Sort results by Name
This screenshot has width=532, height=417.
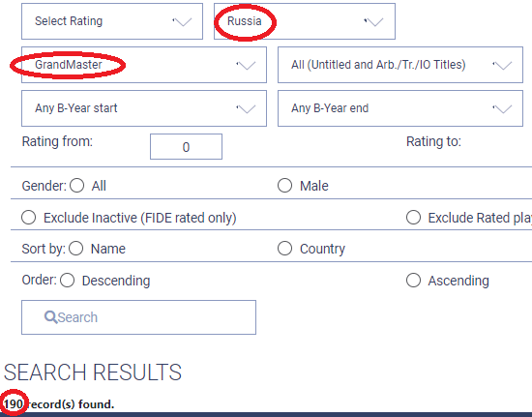[x=75, y=249]
